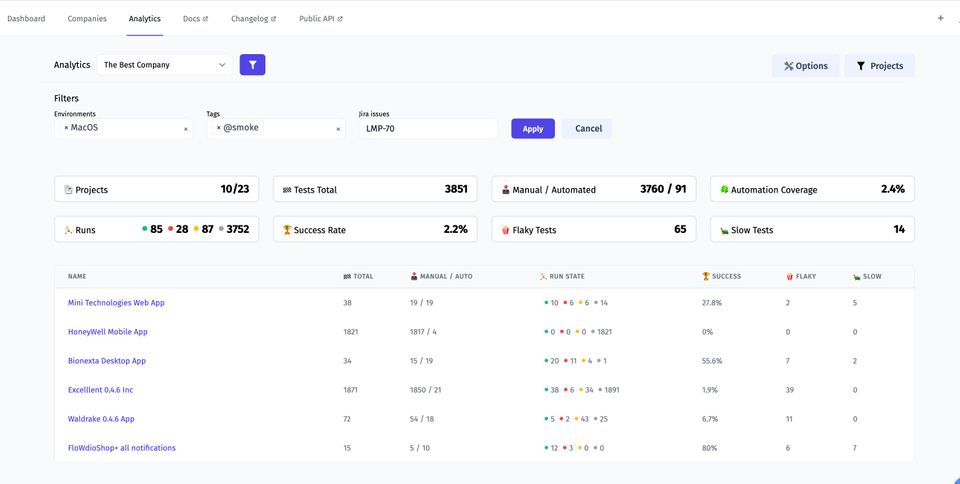960x484 pixels.
Task: Open the Options tools button
Action: tap(805, 66)
